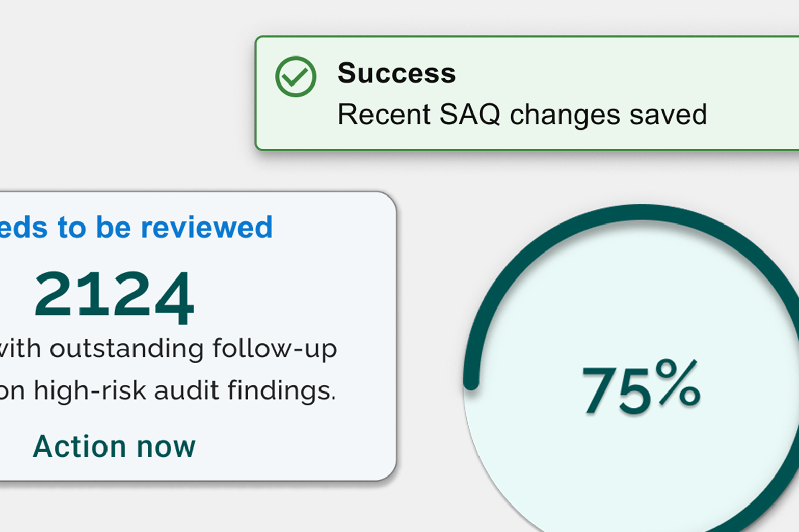Click the rounded start cap of the progress ring
The image size is (799, 532).
tap(472, 382)
